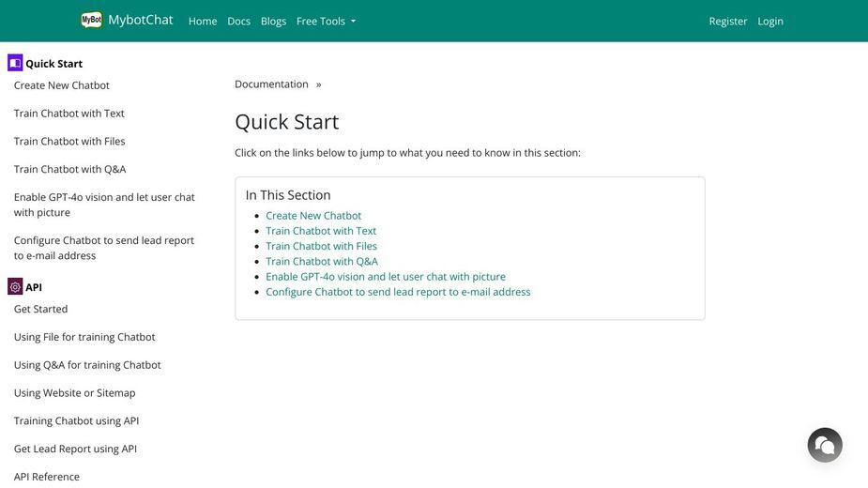Open sidebar Train Chatbot with Files

[69, 142]
